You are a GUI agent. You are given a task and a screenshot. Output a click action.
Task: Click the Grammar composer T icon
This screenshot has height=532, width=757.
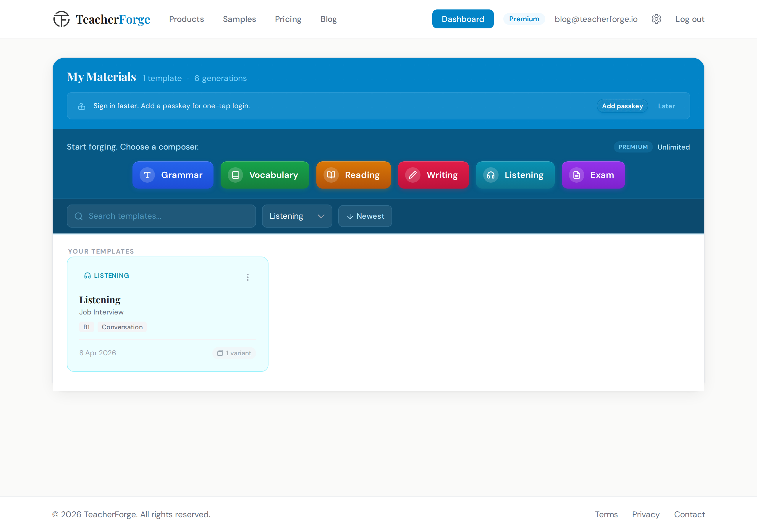coord(147,175)
